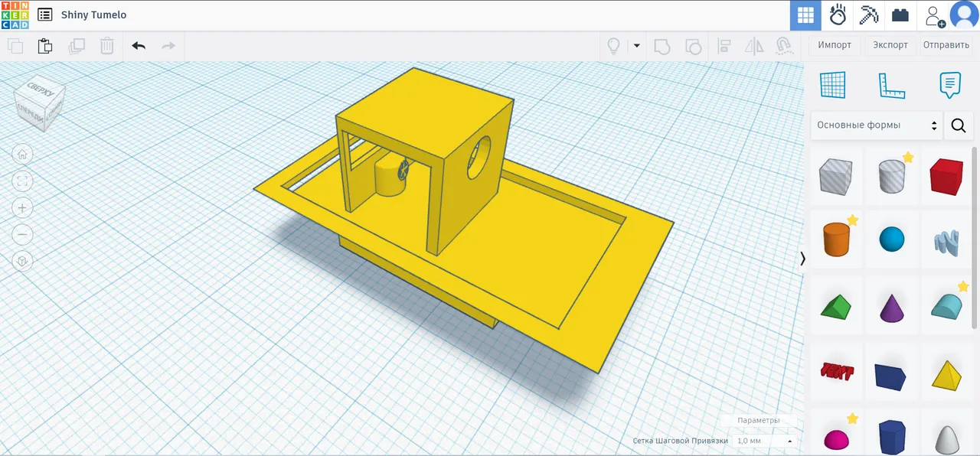Select the purple Cone shape
Viewport: 980px width, 456px height.
[891, 307]
